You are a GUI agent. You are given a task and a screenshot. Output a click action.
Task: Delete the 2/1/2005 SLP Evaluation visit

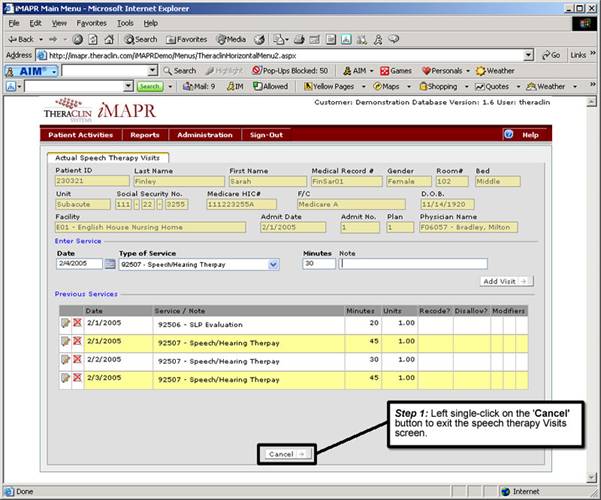77,323
